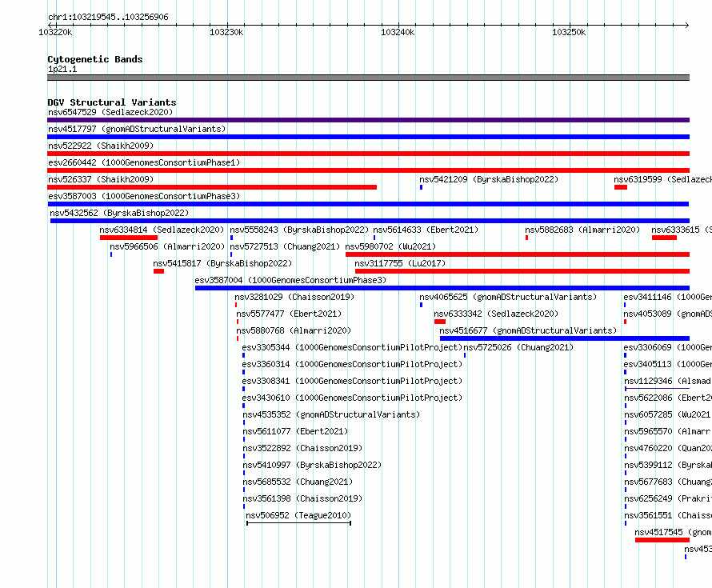Click the esv3305344 1000GenomesConsortiumPilotProject label
Viewport: 712px width, 588px height.
tap(352, 347)
